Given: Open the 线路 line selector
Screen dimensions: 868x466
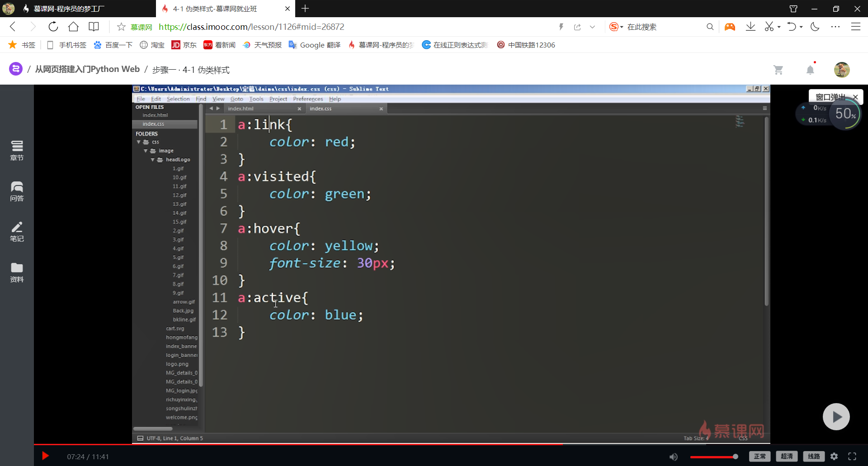Looking at the screenshot, I should click(x=814, y=456).
